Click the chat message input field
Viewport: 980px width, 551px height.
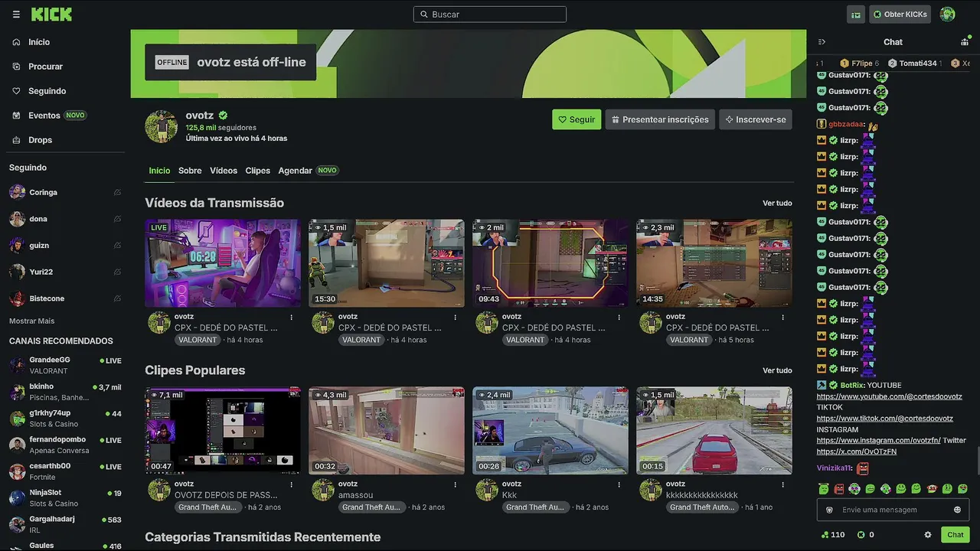point(893,510)
